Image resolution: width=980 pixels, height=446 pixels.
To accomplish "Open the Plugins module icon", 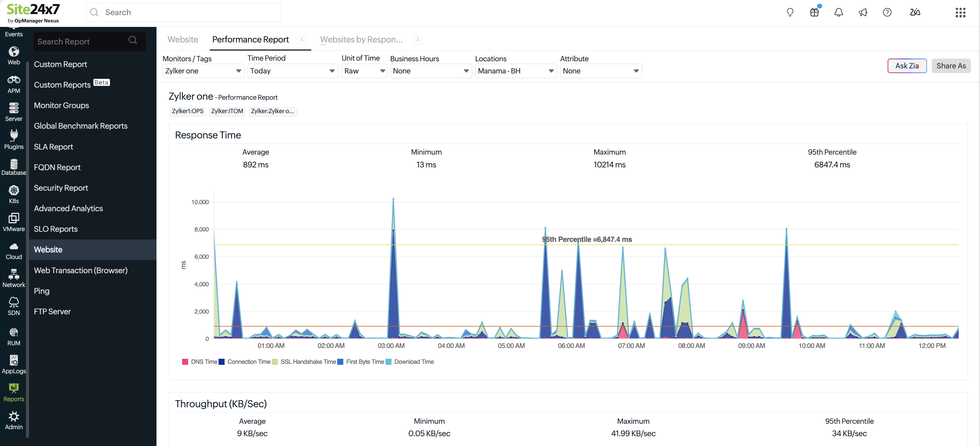I will (14, 140).
